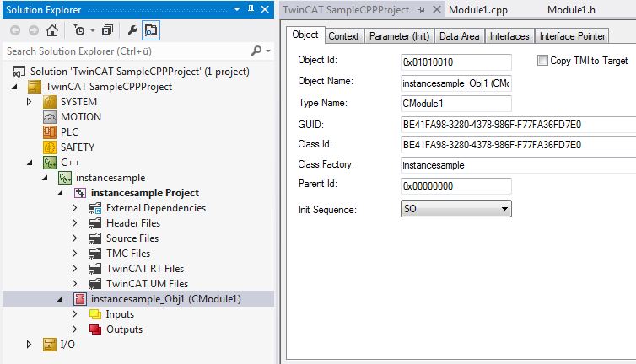Click the TwinCAT RT Files folder icon

[95, 268]
